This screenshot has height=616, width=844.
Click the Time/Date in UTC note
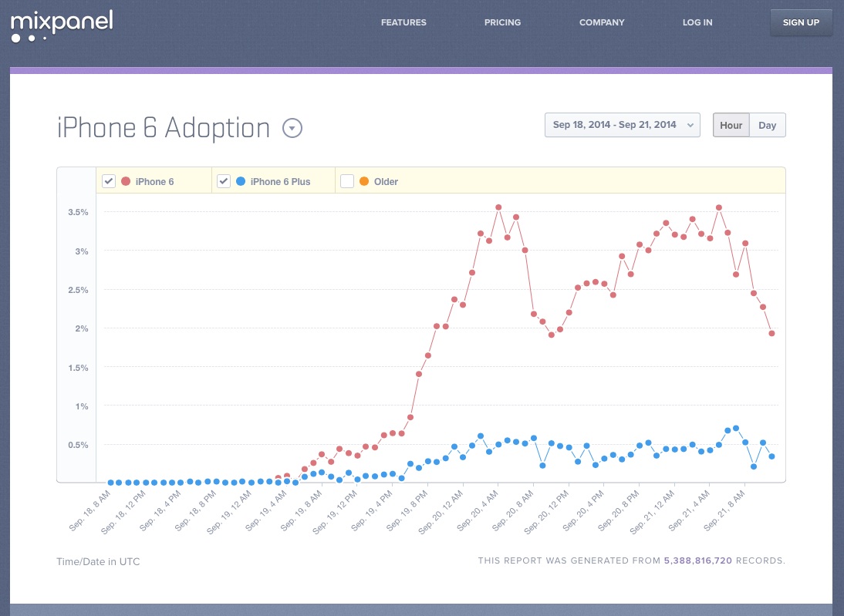tap(98, 562)
